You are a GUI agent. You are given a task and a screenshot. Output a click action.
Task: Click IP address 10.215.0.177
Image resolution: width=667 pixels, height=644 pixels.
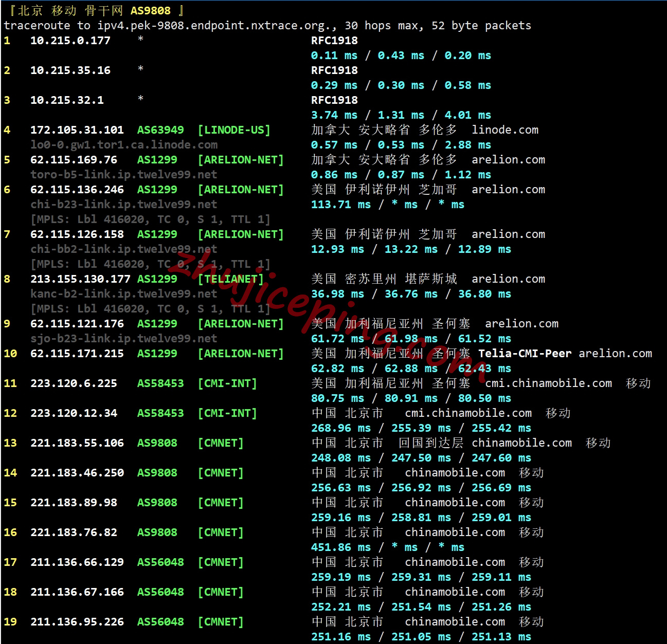point(70,41)
